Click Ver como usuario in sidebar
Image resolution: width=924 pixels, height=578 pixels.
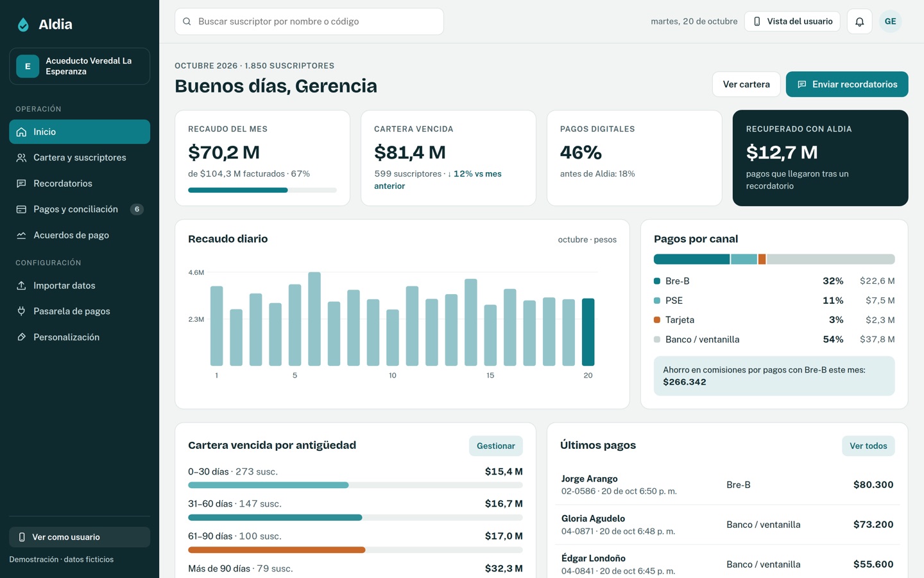[x=80, y=537]
